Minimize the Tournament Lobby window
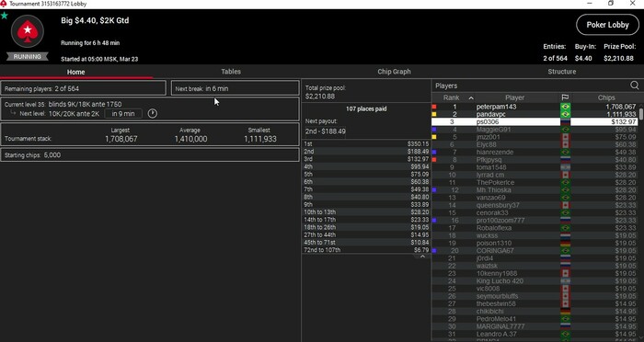This screenshot has width=644, height=342. pyautogui.click(x=590, y=4)
